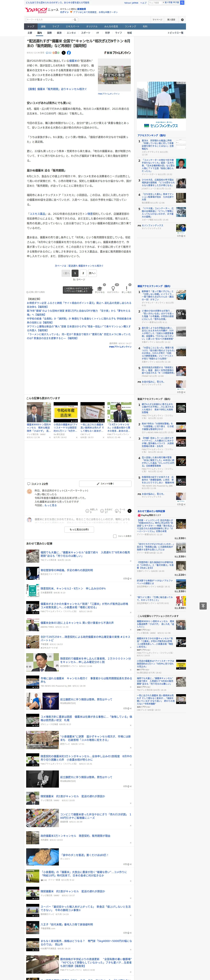The height and width of the screenshot is (980, 210).
Task: Open 随意契約米、キャンセル2・9万トン article
Action: pyautogui.click(x=73, y=588)
